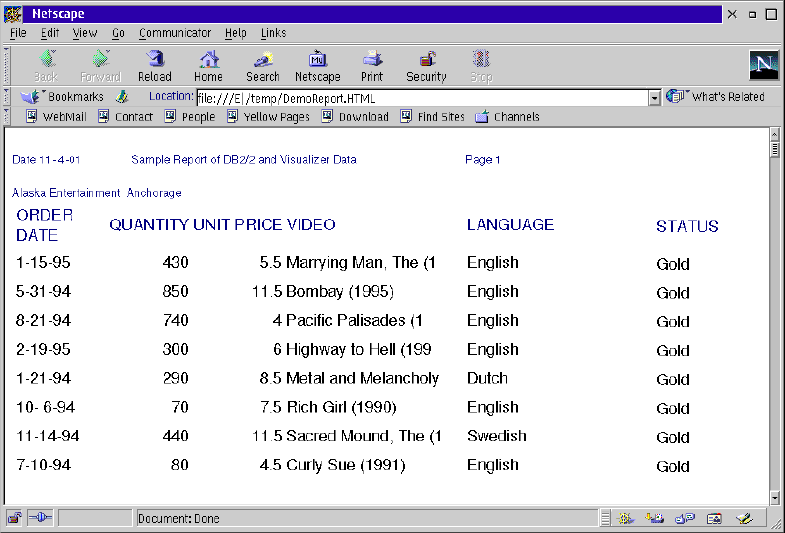Open Download personal toolbar link

click(x=355, y=117)
